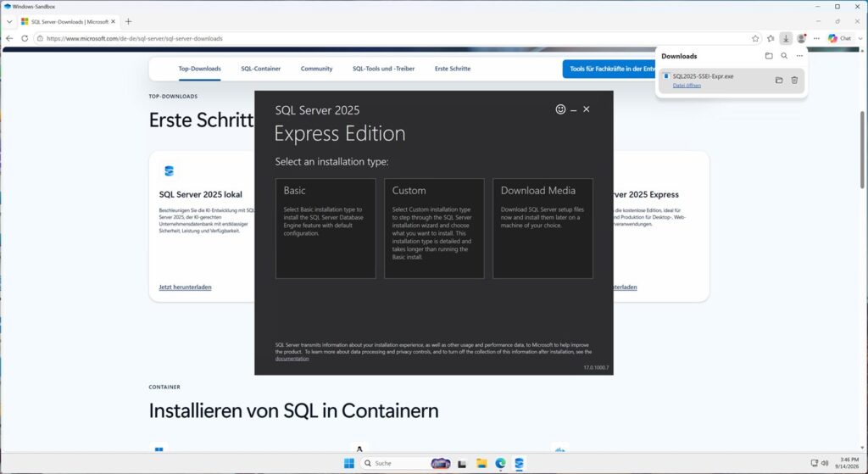
Task: Click download link on 2025 Express card
Action: click(625, 287)
